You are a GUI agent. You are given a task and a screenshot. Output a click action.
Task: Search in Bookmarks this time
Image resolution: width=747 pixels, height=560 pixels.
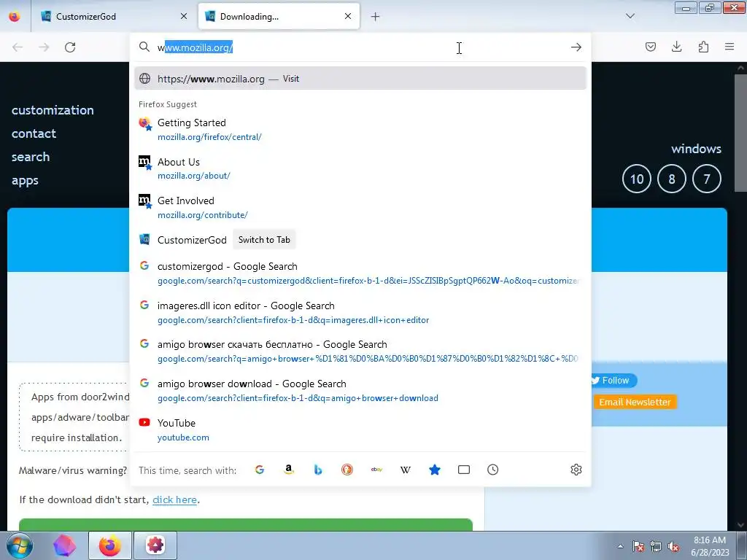click(435, 470)
